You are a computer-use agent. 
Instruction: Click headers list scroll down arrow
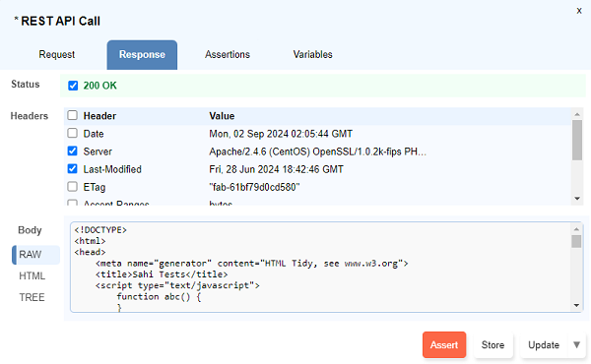[577, 199]
